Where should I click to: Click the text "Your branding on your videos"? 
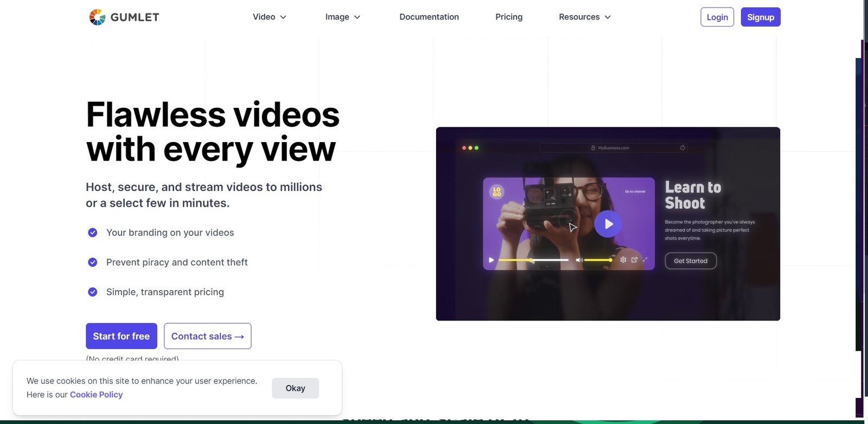(x=170, y=233)
